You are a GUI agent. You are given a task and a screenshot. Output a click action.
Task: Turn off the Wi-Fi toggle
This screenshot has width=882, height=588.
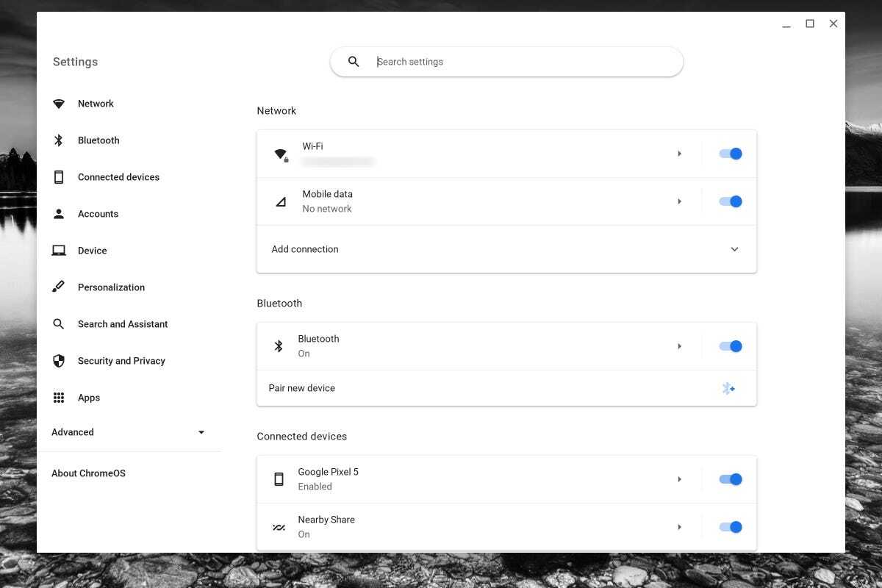pos(731,154)
